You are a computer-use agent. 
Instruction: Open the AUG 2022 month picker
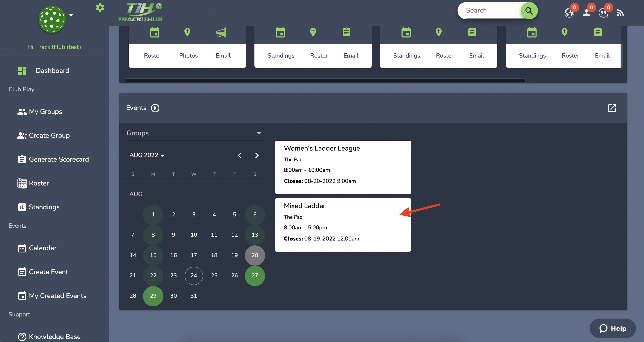(x=147, y=155)
